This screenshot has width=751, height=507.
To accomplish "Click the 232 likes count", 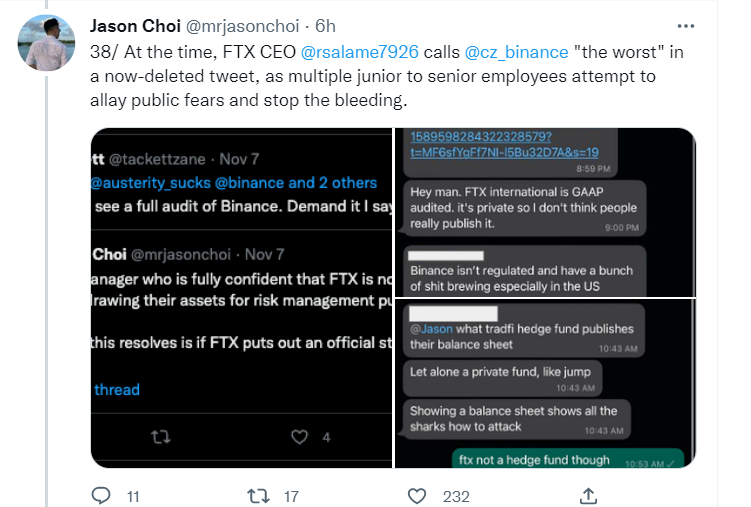I will pos(456,495).
